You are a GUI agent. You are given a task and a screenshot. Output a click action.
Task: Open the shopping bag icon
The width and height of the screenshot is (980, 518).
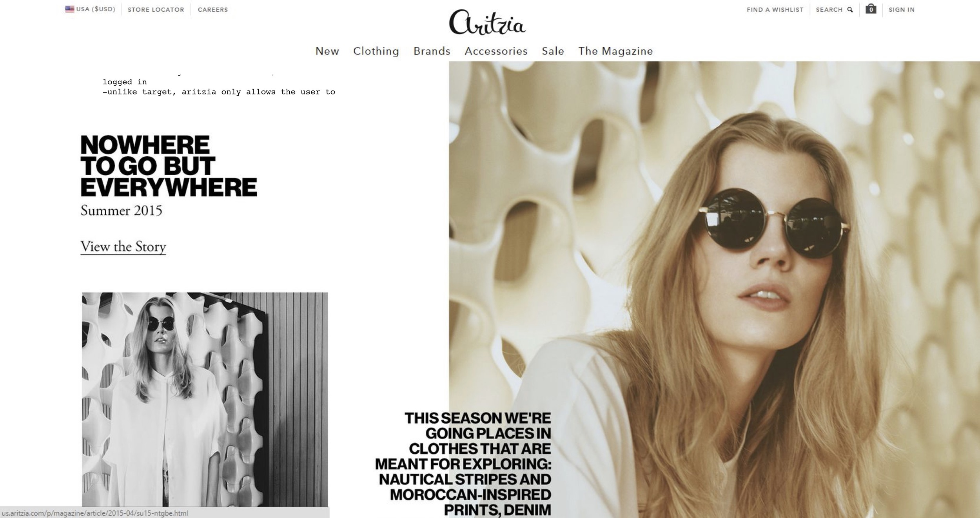coord(871,9)
